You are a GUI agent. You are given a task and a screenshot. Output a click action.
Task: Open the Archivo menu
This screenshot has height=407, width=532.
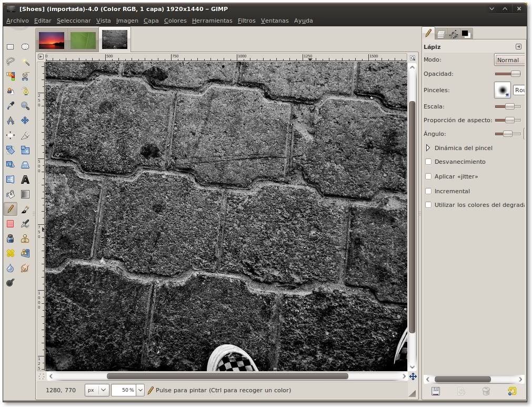coord(17,21)
